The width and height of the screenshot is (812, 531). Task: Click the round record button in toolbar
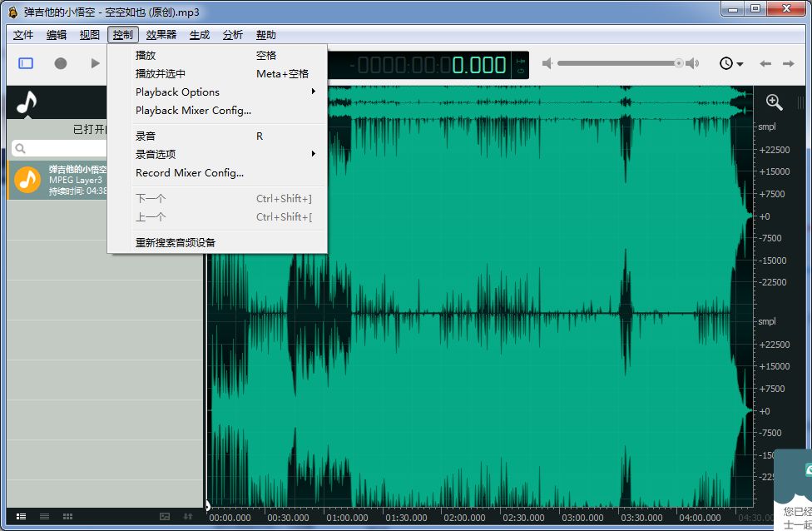point(61,63)
